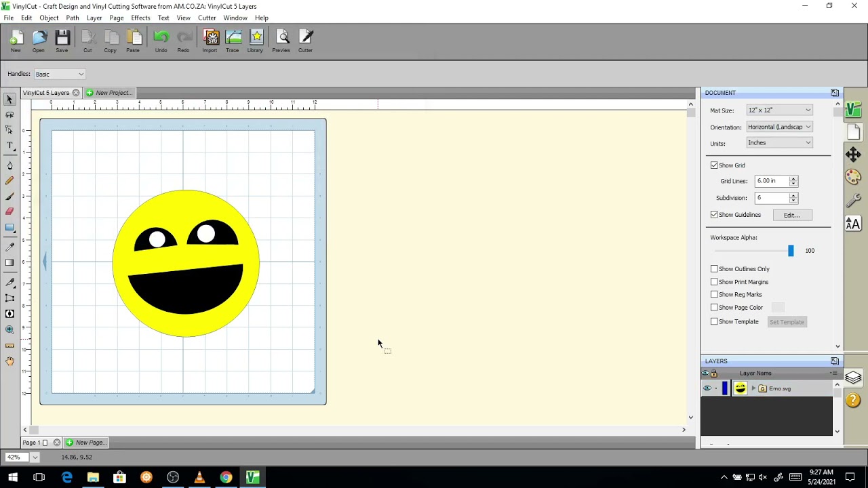Image resolution: width=868 pixels, height=488 pixels.
Task: Open the Library from toolbar
Action: [256, 41]
